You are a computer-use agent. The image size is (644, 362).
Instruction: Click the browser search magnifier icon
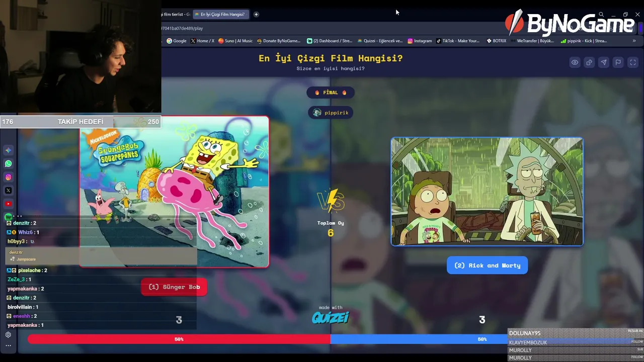pyautogui.click(x=601, y=15)
